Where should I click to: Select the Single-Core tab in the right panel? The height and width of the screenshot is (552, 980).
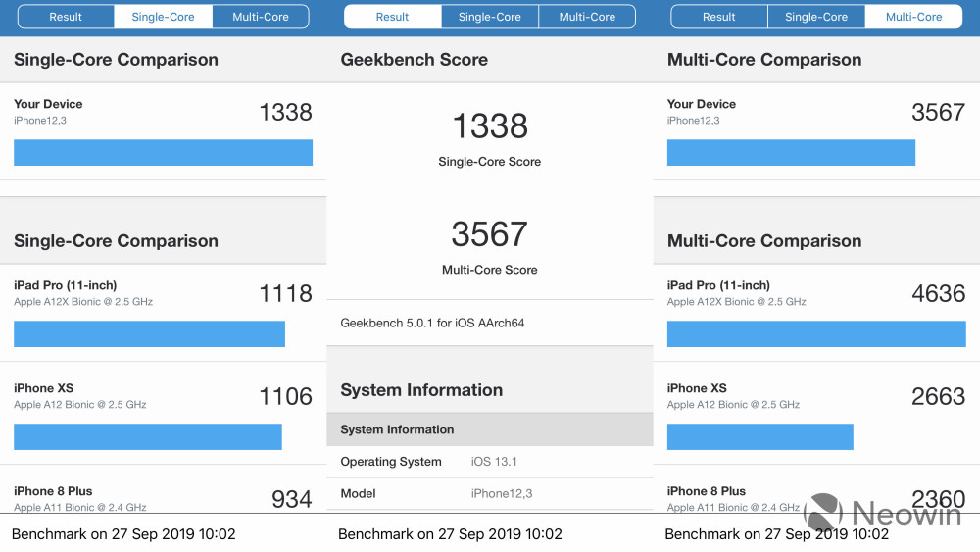[x=816, y=17]
